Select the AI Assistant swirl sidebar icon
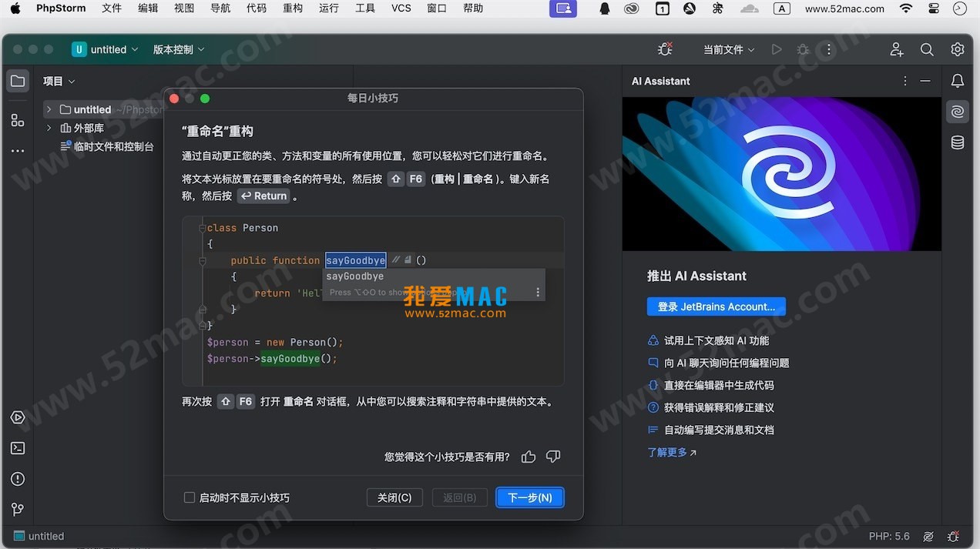The height and width of the screenshot is (549, 980). point(958,112)
